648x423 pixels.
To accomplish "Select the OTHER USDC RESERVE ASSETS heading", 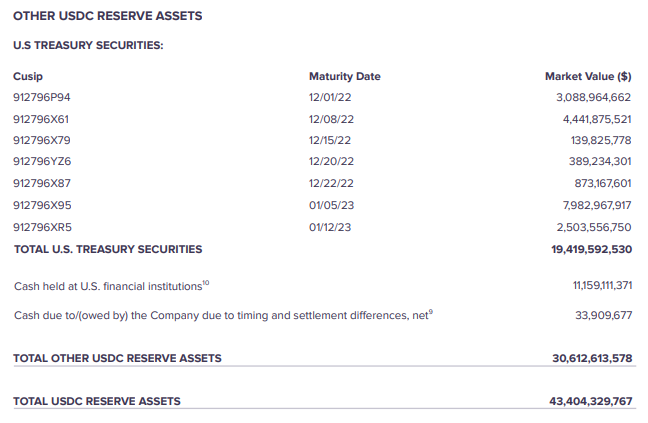I will coord(107,16).
